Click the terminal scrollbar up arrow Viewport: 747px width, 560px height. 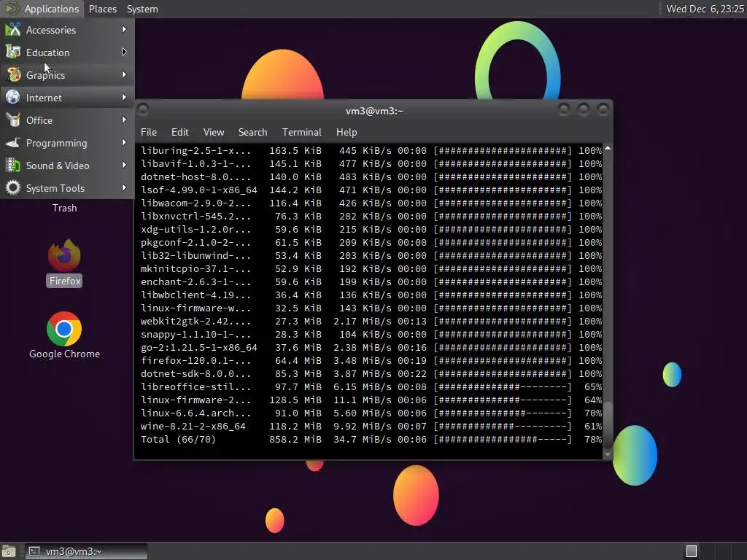tap(608, 149)
